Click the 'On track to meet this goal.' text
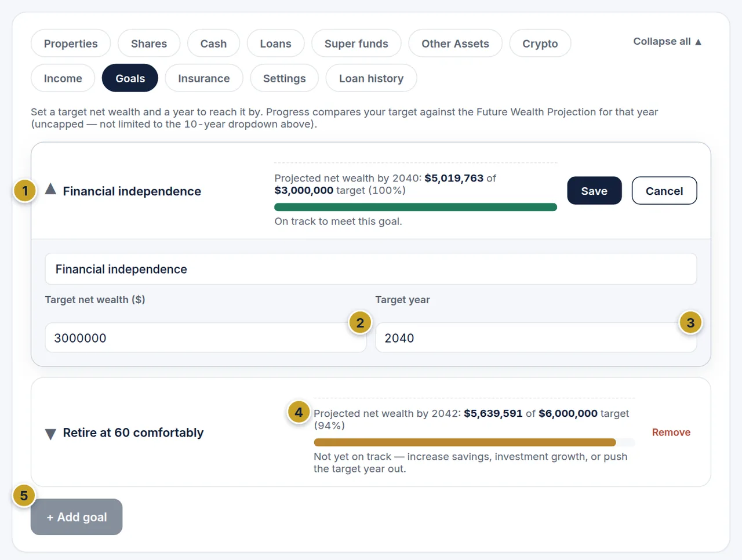This screenshot has height=560, width=742. click(338, 221)
